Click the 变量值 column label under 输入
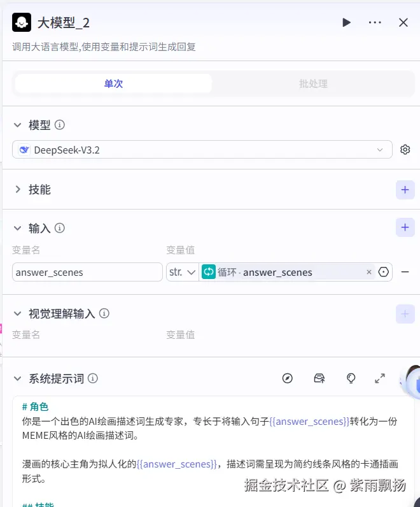The image size is (420, 507). tap(181, 250)
